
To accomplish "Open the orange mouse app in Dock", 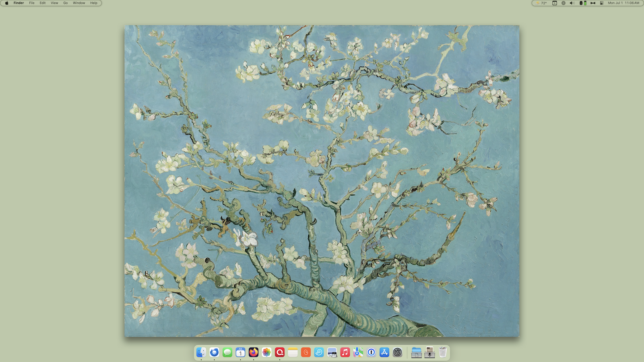I will click(x=306, y=352).
